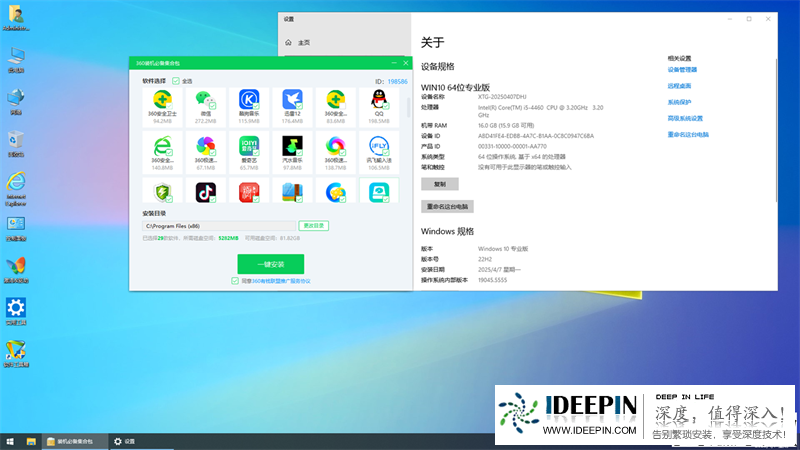Click the 16.0 GB RAM value
This screenshot has height=450, width=800.
tap(506, 125)
